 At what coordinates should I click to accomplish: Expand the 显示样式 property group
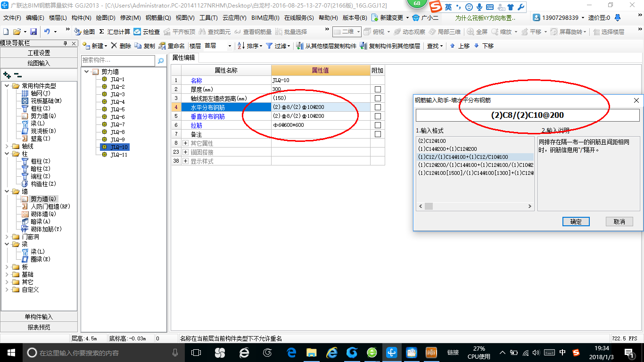coord(185,161)
